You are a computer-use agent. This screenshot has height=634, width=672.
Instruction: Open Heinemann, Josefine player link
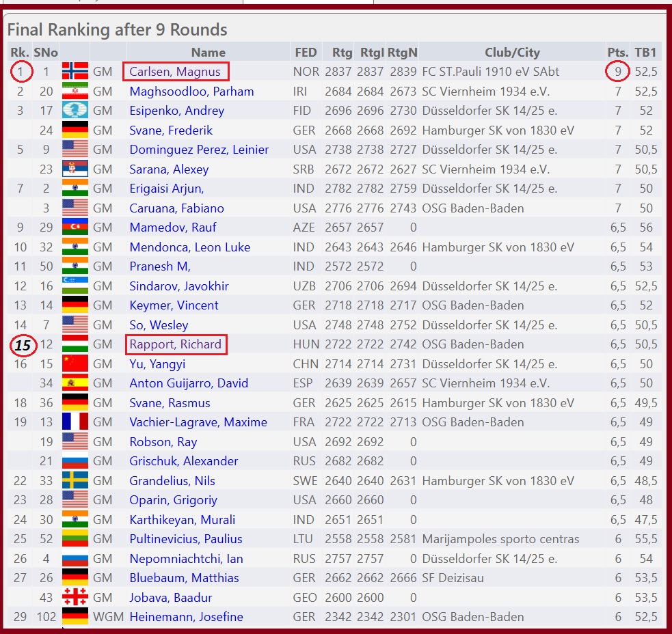point(186,617)
